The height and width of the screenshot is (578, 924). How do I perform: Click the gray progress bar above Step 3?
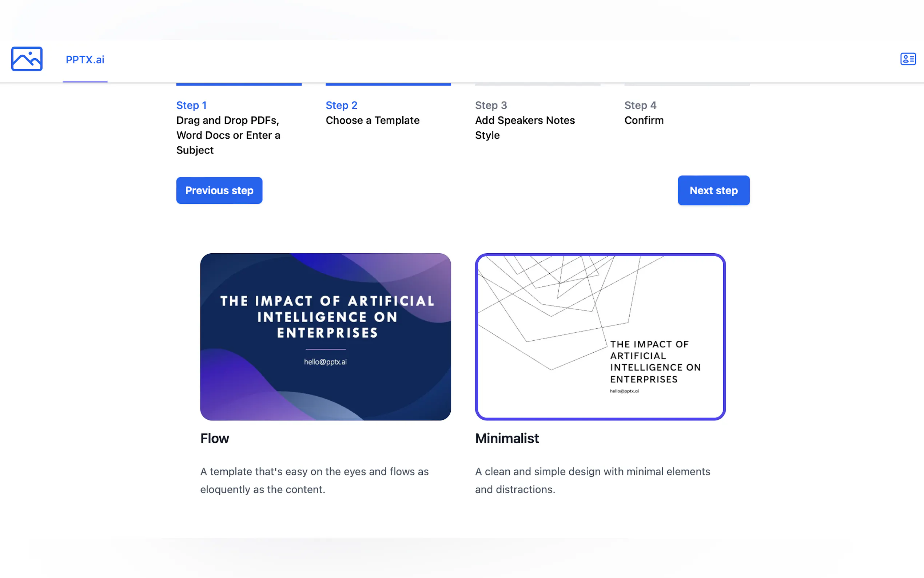tap(537, 85)
